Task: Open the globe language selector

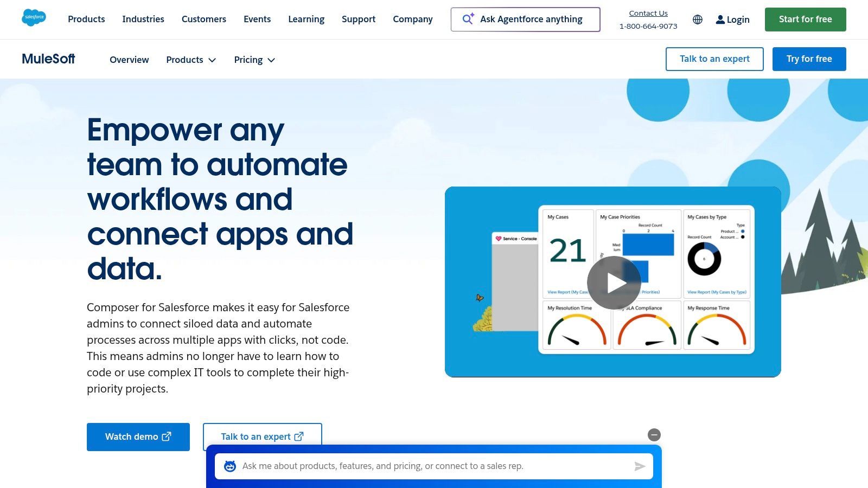Action: (698, 20)
